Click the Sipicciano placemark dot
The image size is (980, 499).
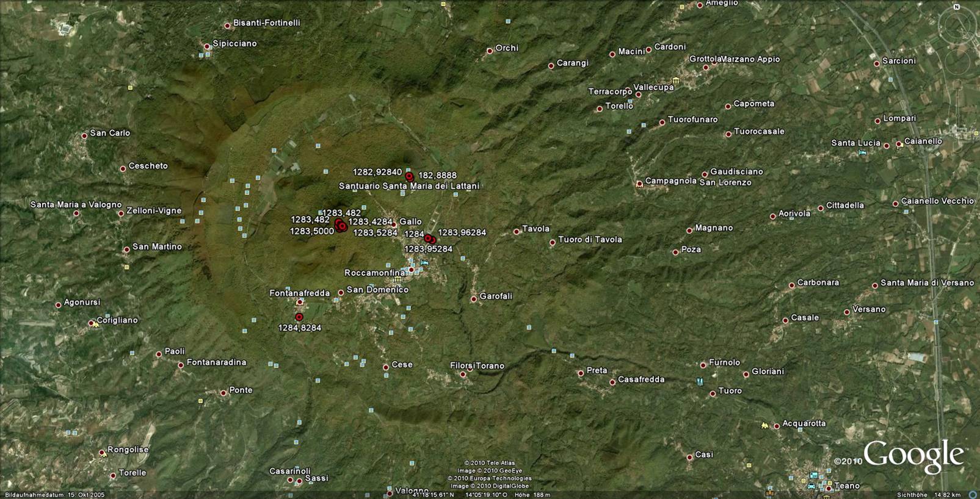click(208, 46)
